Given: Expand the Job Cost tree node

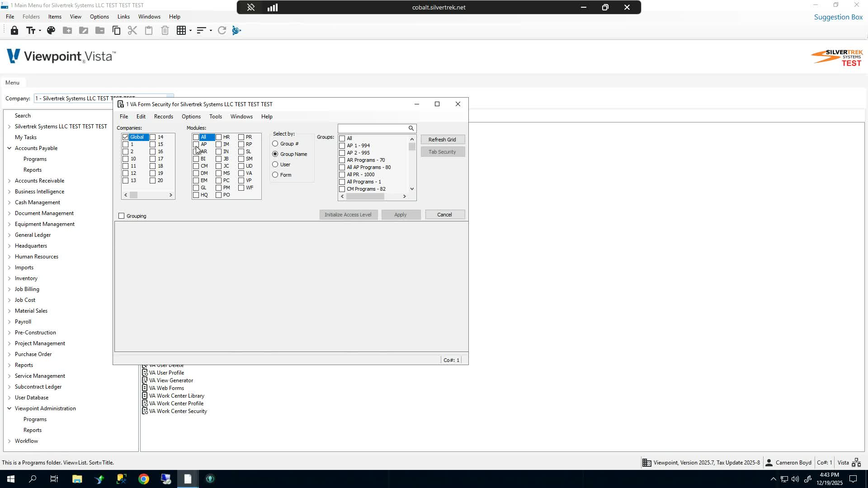Looking at the screenshot, I should pos(9,300).
